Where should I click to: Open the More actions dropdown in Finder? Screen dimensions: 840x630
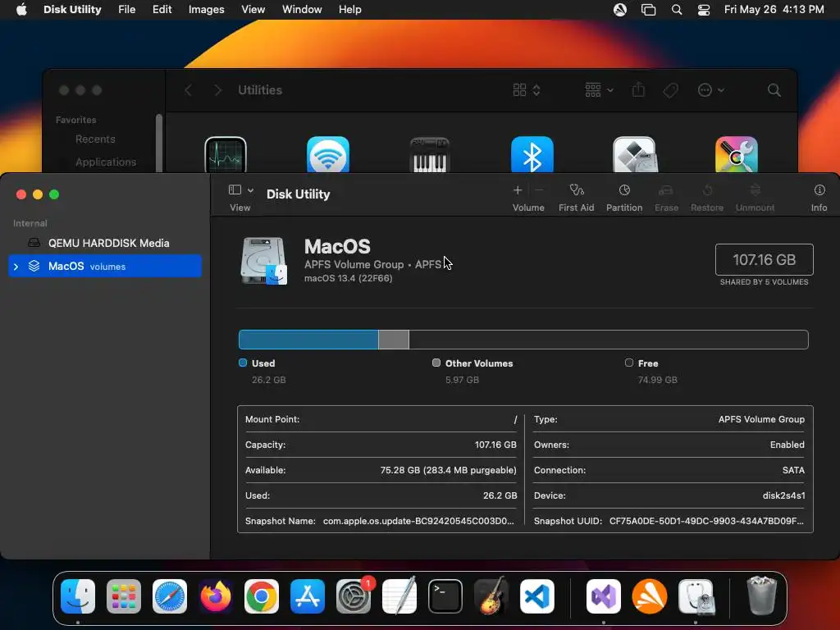point(711,90)
